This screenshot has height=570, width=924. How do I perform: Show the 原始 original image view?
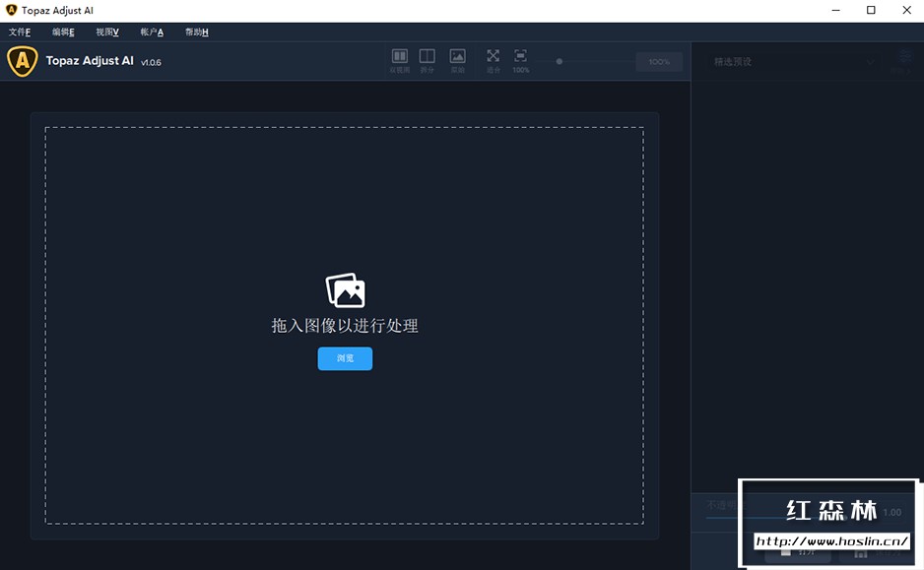458,61
